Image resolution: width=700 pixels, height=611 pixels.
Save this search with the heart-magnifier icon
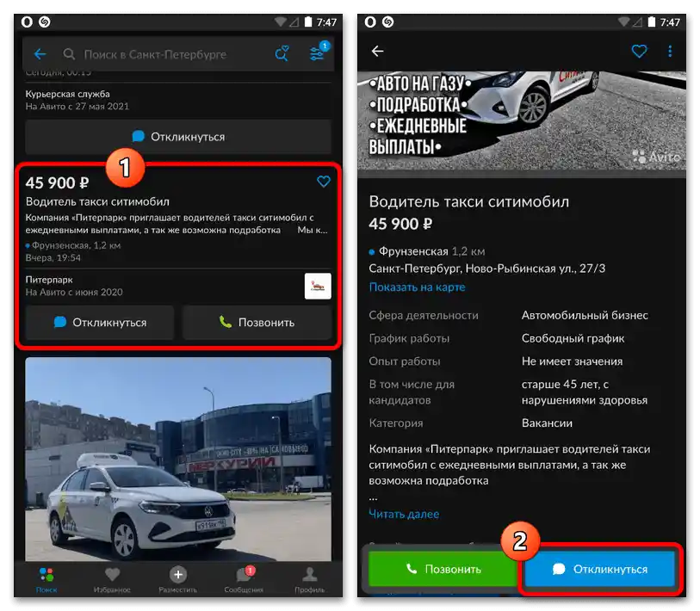[282, 53]
